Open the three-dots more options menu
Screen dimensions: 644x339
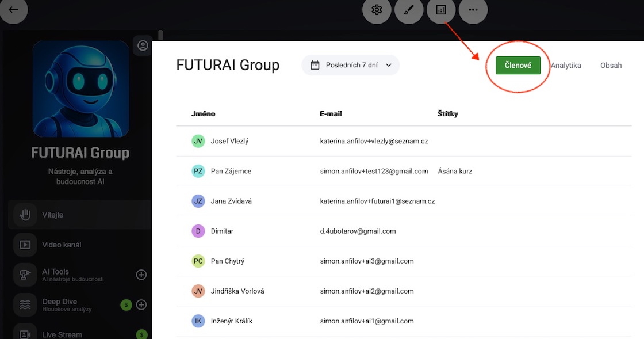pyautogui.click(x=473, y=9)
